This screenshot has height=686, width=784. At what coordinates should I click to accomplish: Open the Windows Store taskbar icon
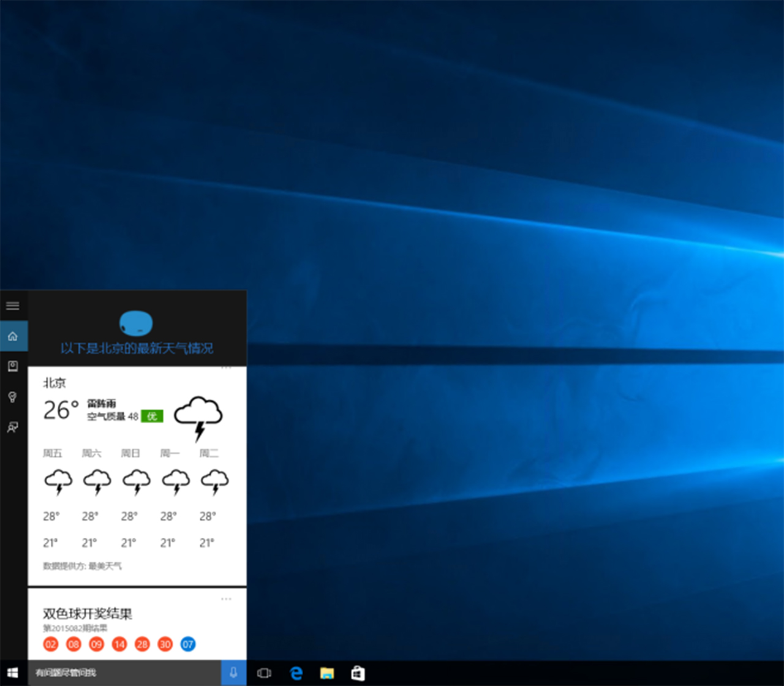358,673
